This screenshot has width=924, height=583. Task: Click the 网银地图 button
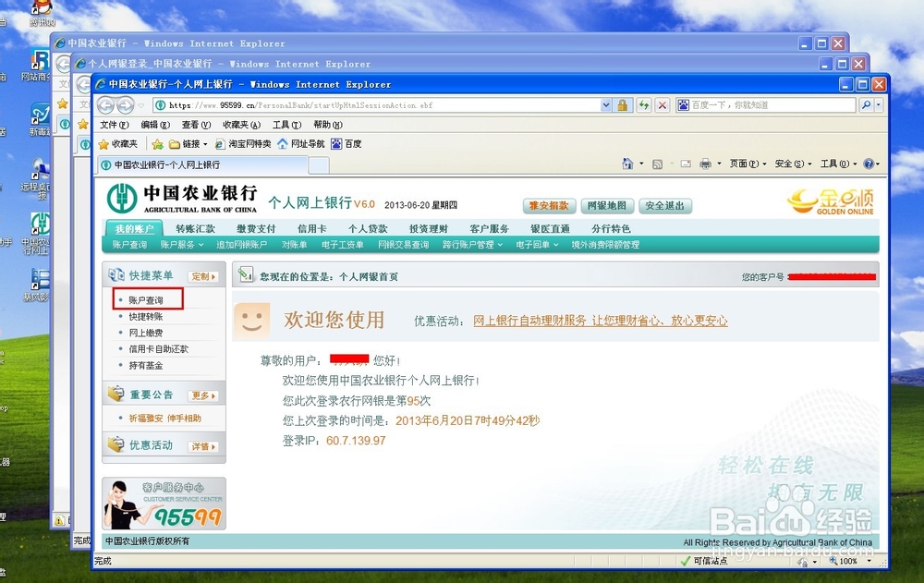(607, 206)
